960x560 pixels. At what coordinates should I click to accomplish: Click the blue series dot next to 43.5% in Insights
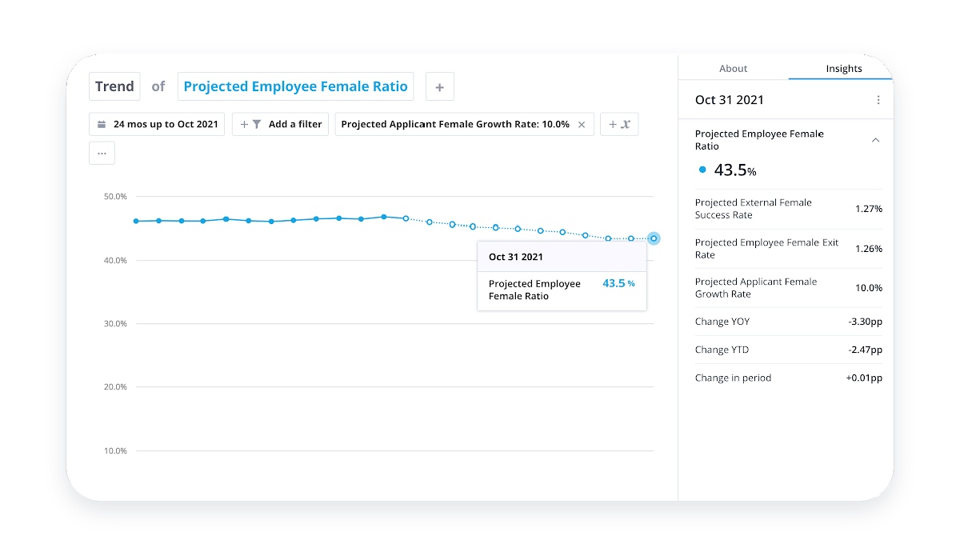tap(702, 170)
